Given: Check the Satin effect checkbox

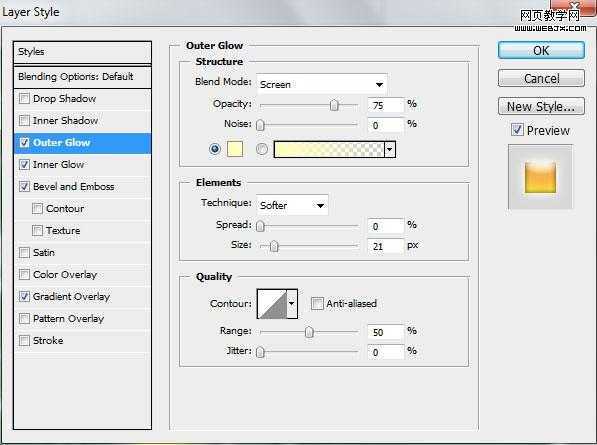Looking at the screenshot, I should [x=24, y=252].
